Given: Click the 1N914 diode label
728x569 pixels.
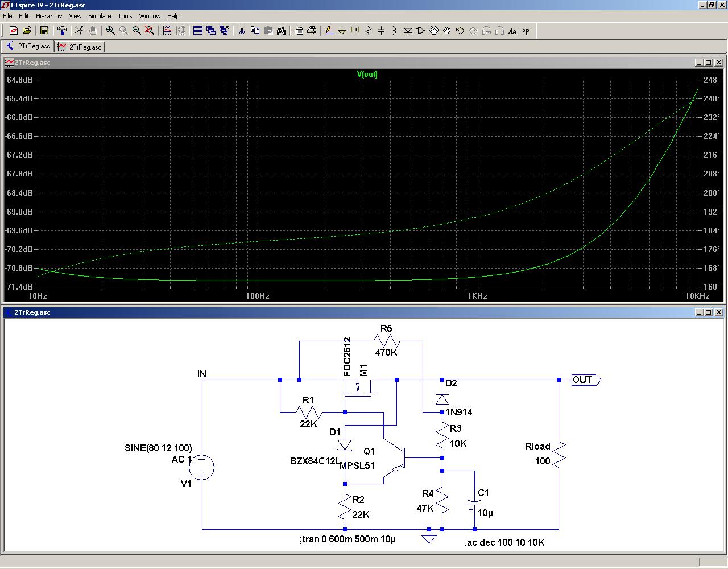Looking at the screenshot, I should (459, 412).
